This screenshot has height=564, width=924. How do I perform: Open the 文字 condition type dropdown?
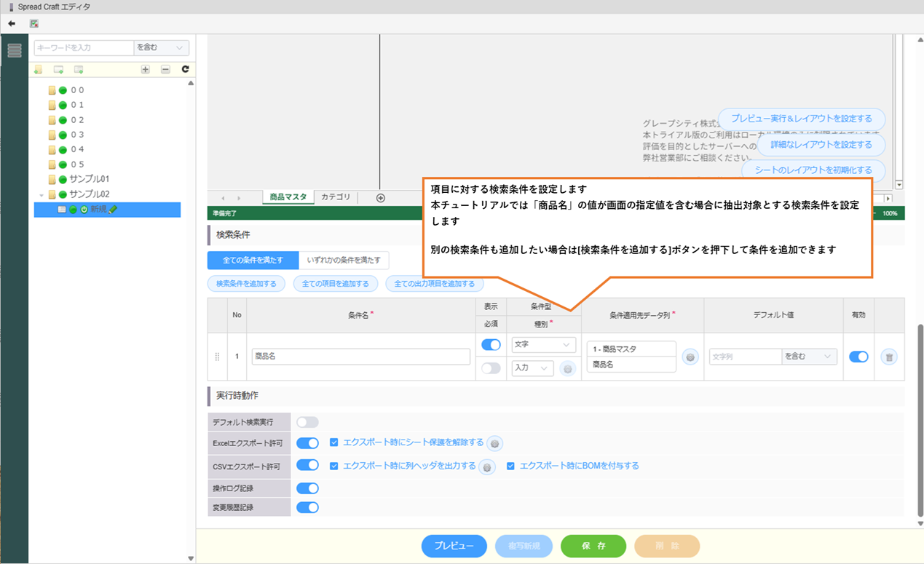pos(543,345)
